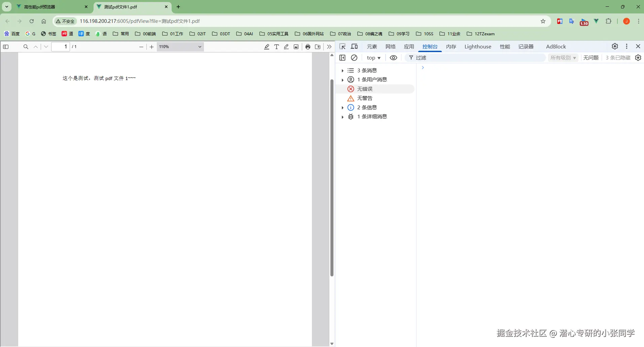This screenshot has height=347, width=644.
Task: Go to previous PDF page
Action: [36, 47]
